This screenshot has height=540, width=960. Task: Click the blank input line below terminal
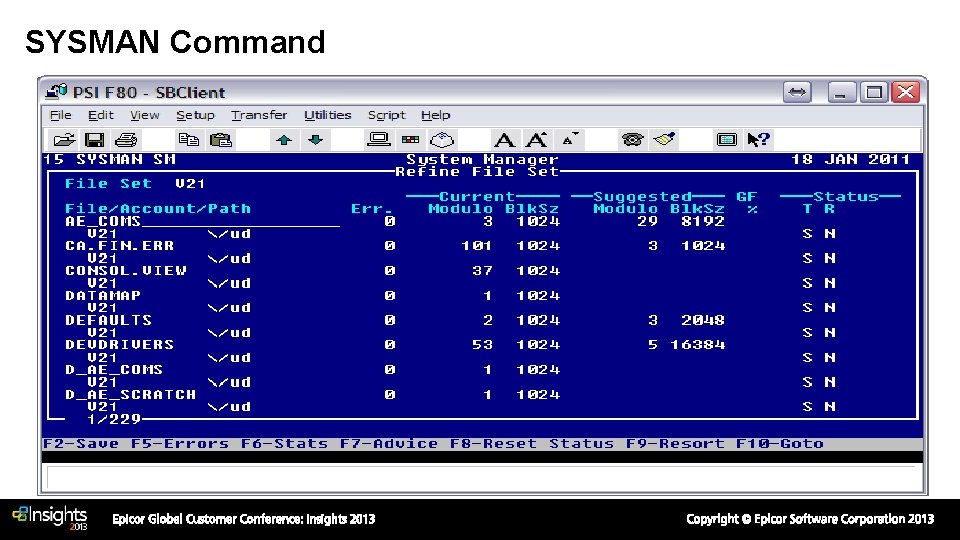pyautogui.click(x=482, y=478)
